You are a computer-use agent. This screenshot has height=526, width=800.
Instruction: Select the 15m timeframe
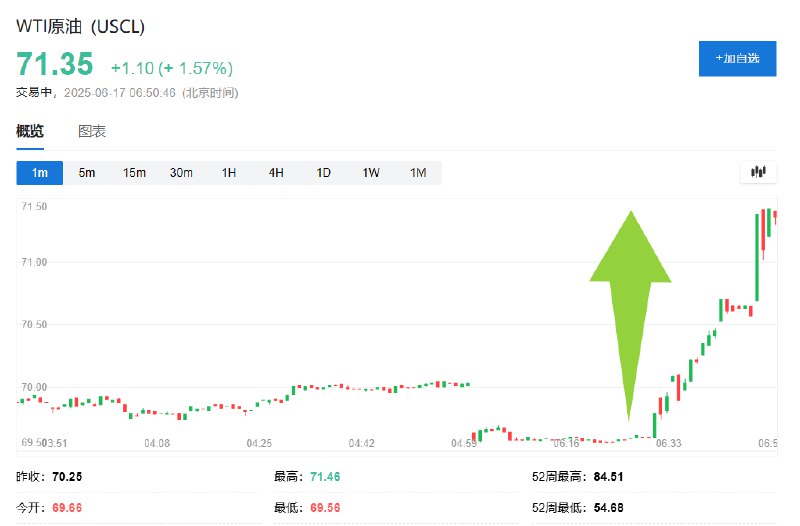tap(134, 173)
